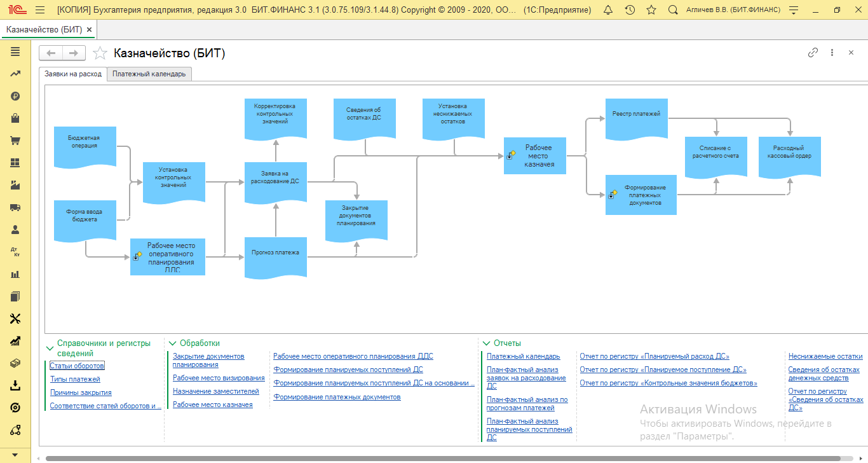
Task: Open the Дт/Кт operations sidebar icon
Action: [16, 252]
